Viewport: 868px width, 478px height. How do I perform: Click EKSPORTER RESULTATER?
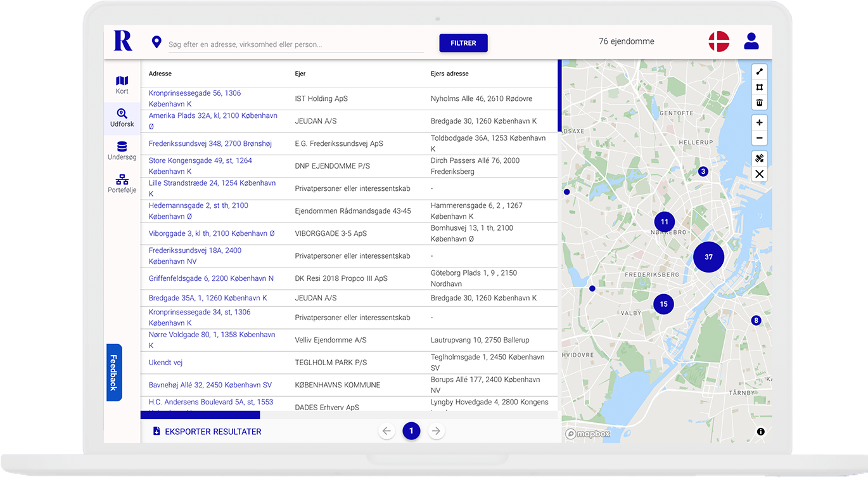point(207,432)
